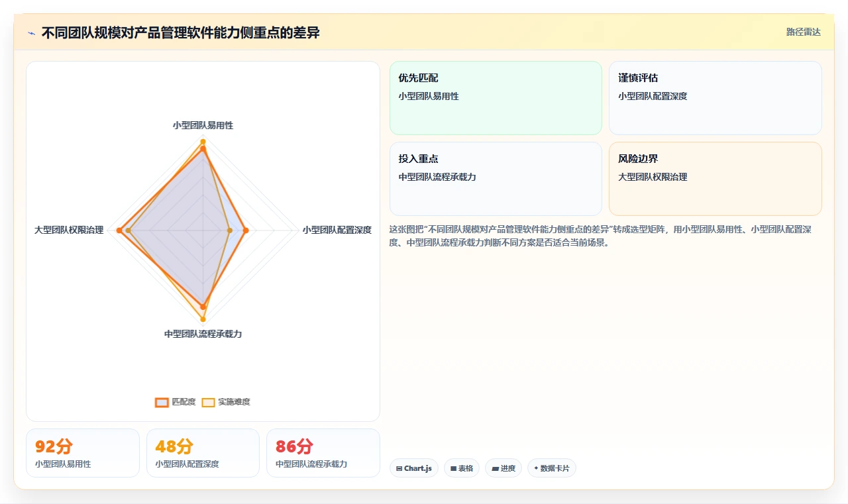Toggle the 实施难度 legend swatch

pyautogui.click(x=209, y=402)
